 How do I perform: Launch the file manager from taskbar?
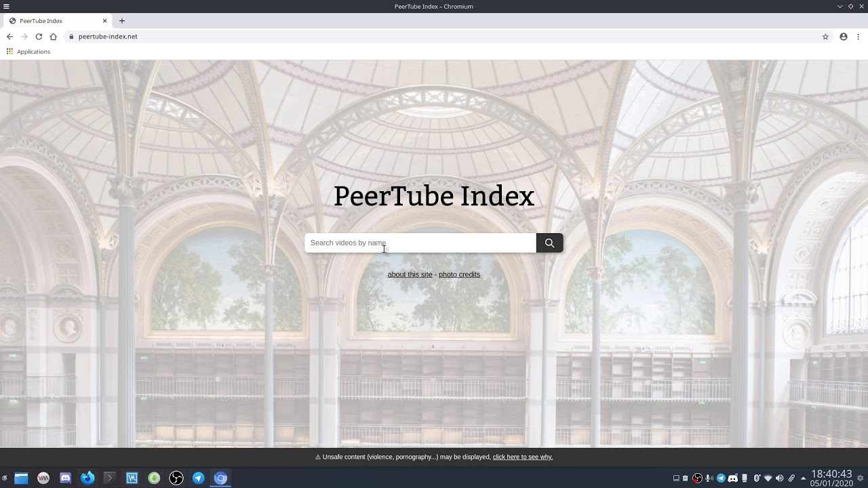point(21,479)
